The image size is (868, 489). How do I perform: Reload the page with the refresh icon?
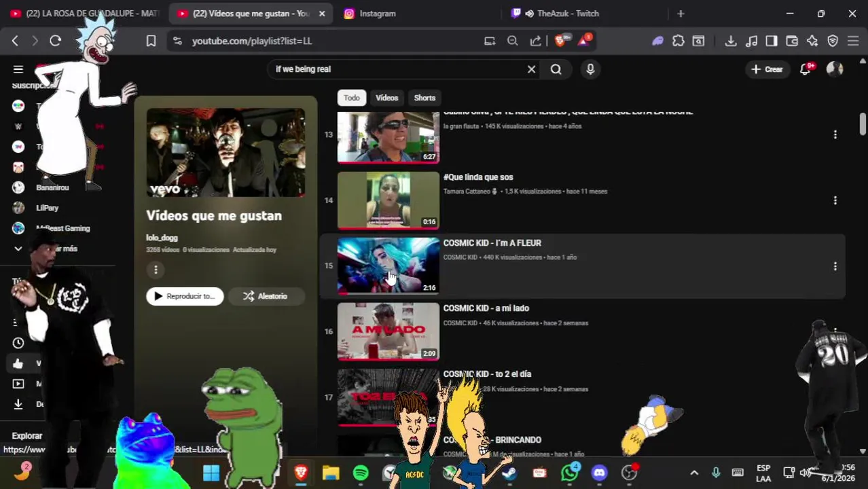[56, 41]
